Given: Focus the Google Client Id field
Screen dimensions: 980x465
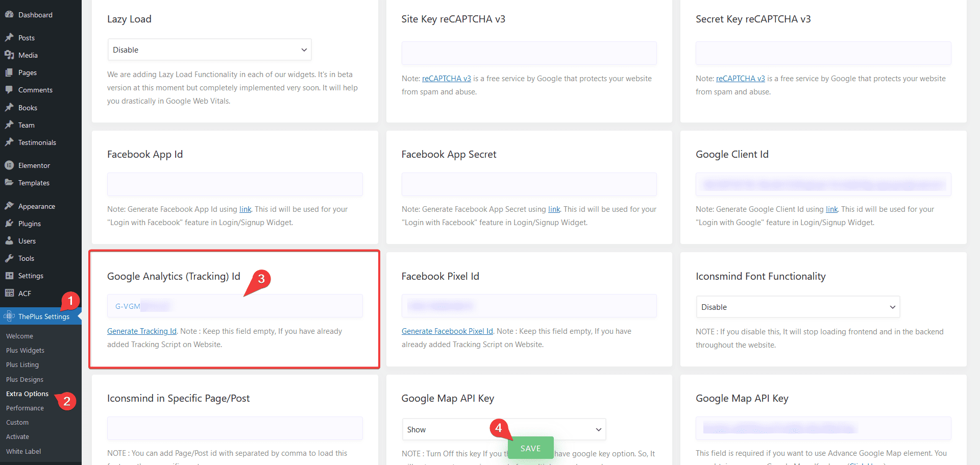Looking at the screenshot, I should (x=823, y=184).
